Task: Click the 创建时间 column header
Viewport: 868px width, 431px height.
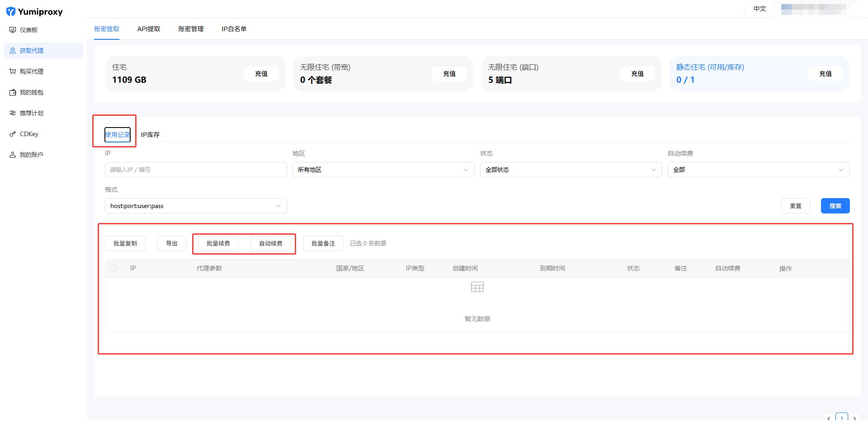Action: click(465, 268)
